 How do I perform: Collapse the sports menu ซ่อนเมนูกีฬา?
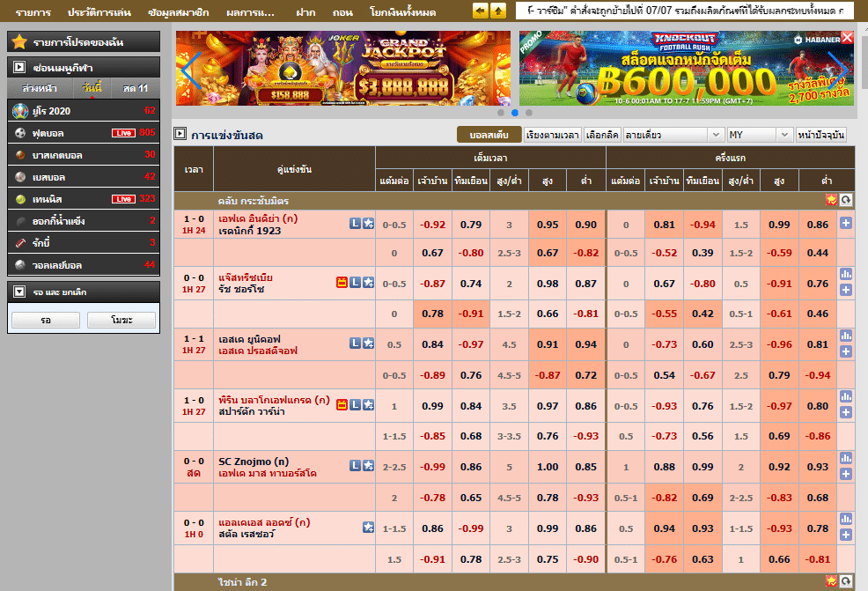19,67
